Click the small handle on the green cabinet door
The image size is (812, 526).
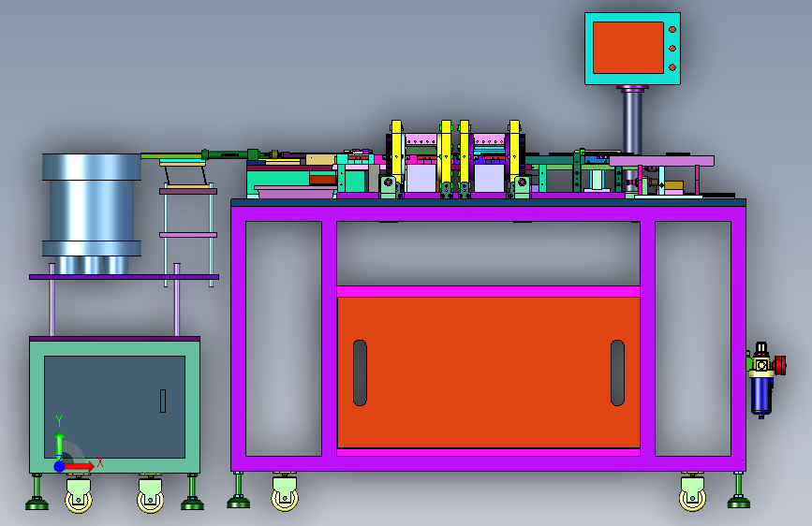pyautogui.click(x=163, y=402)
